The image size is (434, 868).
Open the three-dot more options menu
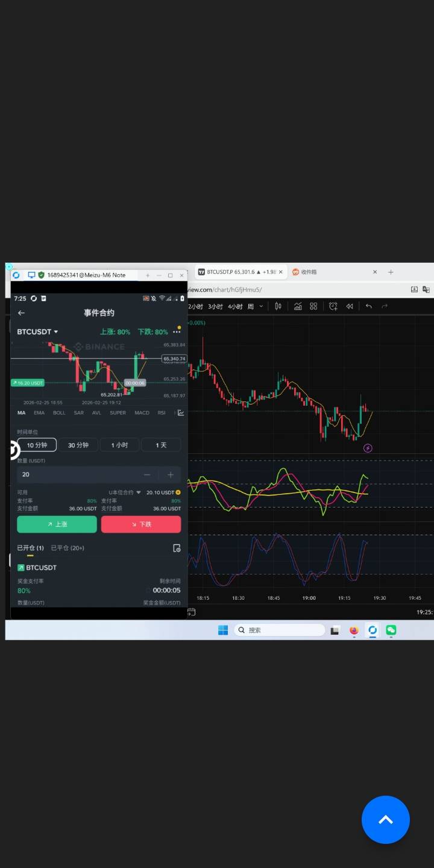(x=177, y=332)
